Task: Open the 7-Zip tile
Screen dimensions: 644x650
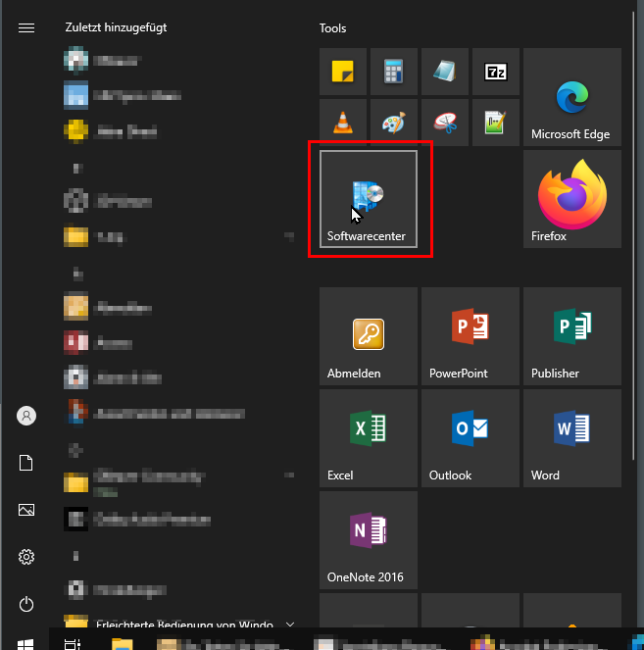Action: (x=496, y=72)
